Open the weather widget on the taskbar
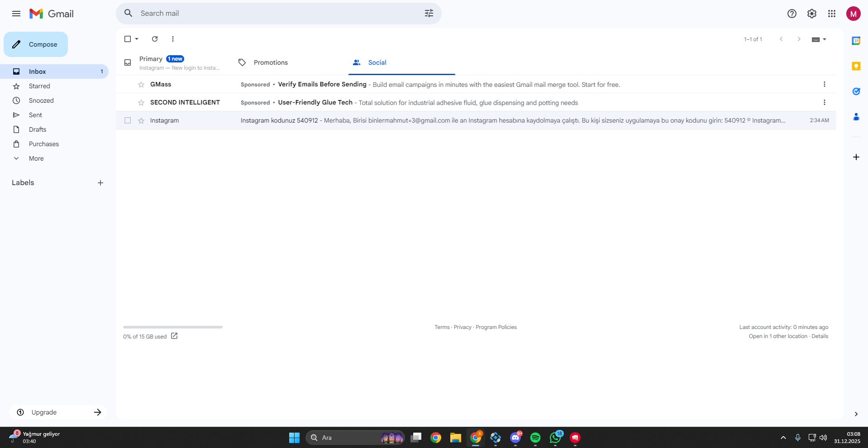This screenshot has height=448, width=868. pyautogui.click(x=34, y=438)
